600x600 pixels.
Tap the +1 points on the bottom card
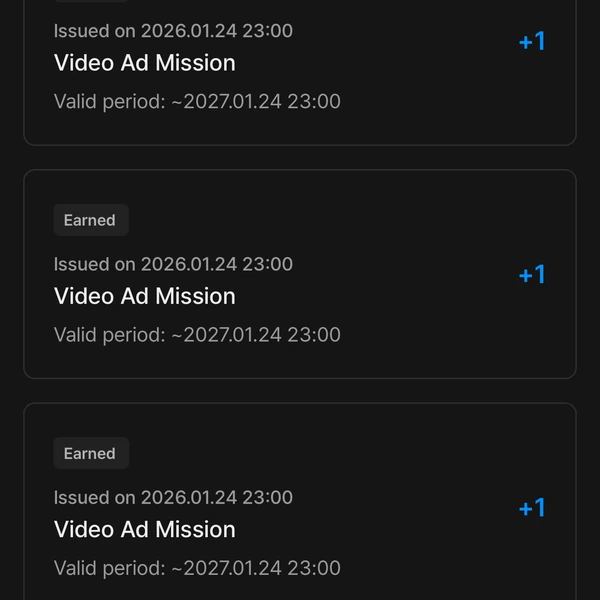531,508
